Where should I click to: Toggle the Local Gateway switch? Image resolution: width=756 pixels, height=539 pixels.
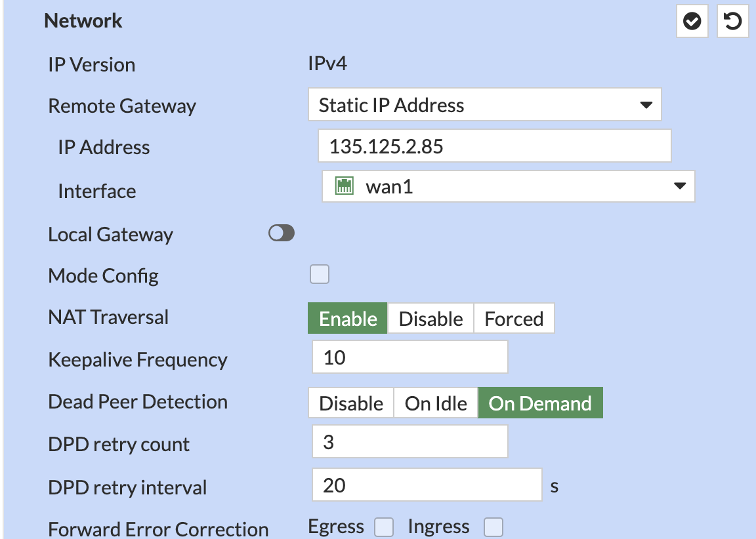pyautogui.click(x=282, y=233)
